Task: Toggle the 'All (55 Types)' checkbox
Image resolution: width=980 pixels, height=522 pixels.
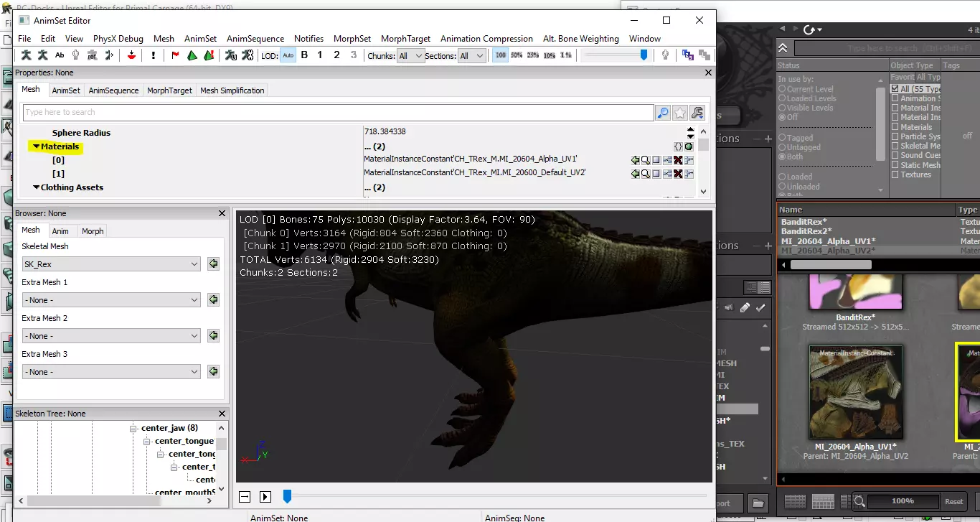Action: pos(895,89)
